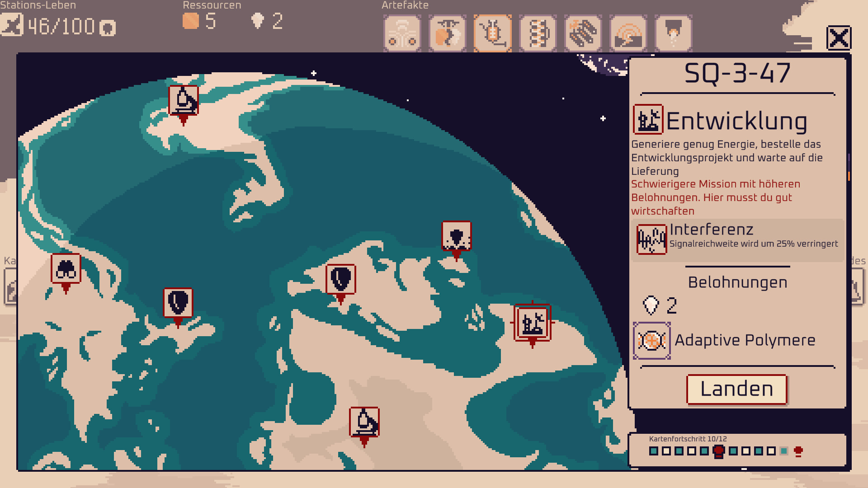Click the highlighted beetle artifact
Image resolution: width=868 pixels, height=488 pixels.
point(492,33)
